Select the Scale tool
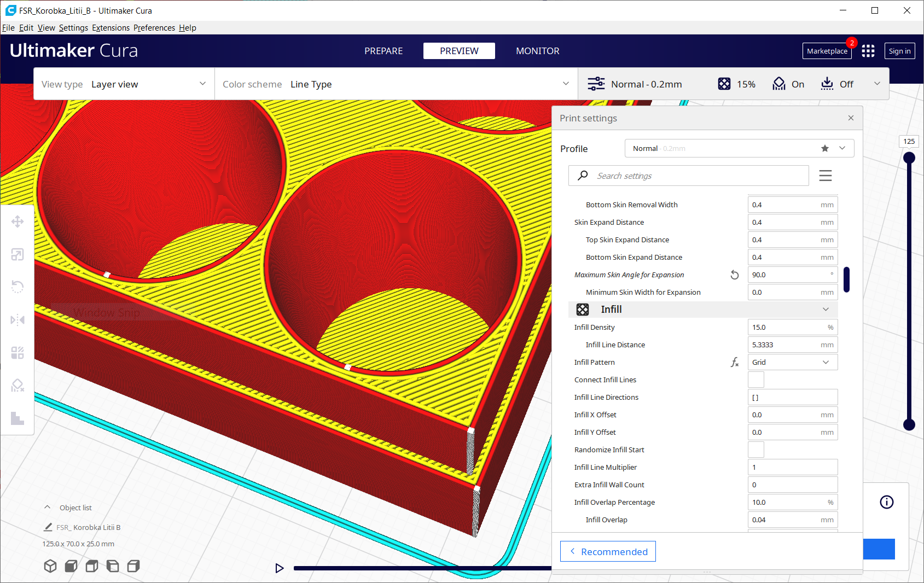Screen dimensions: 924x583 click(17, 254)
